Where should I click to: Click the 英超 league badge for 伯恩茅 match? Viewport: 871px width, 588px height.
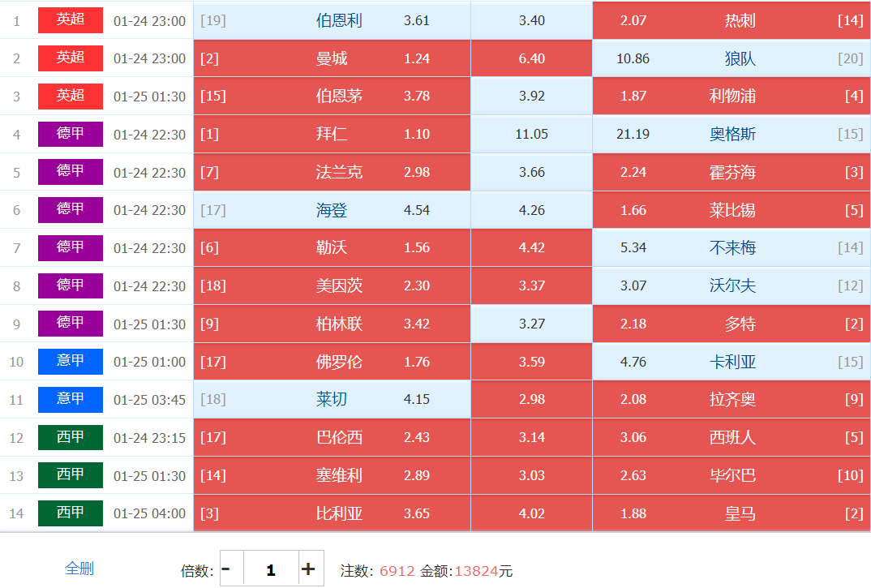pos(71,96)
